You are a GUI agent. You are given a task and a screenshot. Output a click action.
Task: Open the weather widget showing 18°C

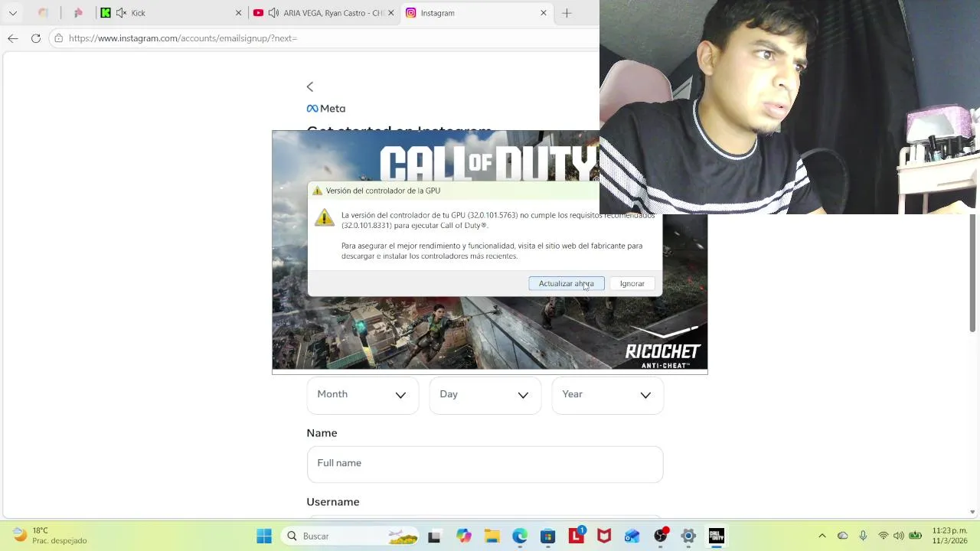[x=51, y=536]
